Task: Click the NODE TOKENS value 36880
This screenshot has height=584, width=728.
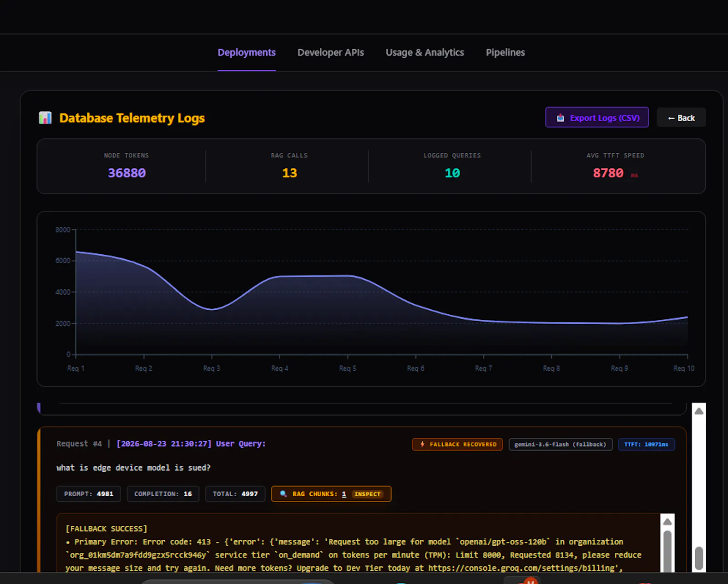Action: (127, 173)
